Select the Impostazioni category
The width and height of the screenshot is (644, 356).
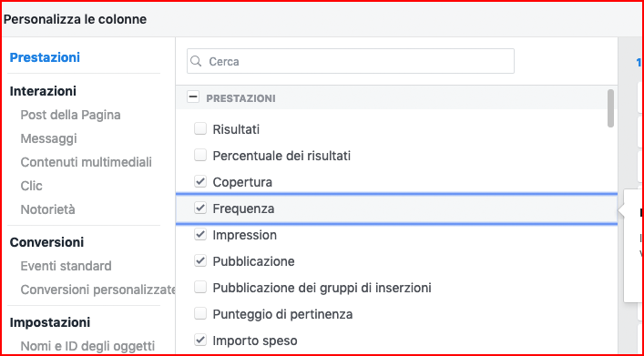point(50,322)
